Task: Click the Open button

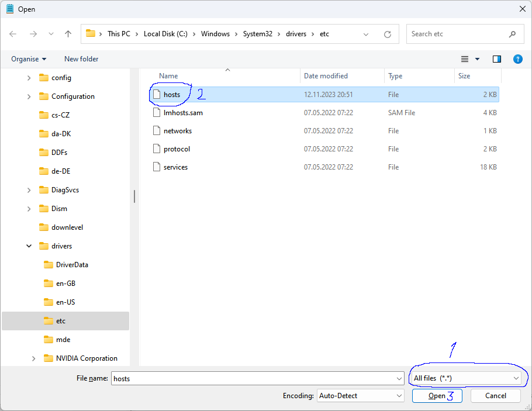Action: 437,396
